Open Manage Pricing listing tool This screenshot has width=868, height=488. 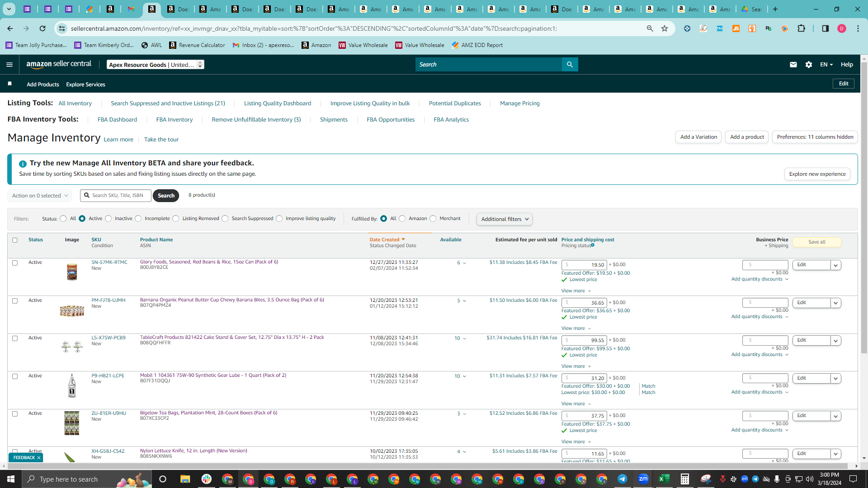(x=520, y=103)
